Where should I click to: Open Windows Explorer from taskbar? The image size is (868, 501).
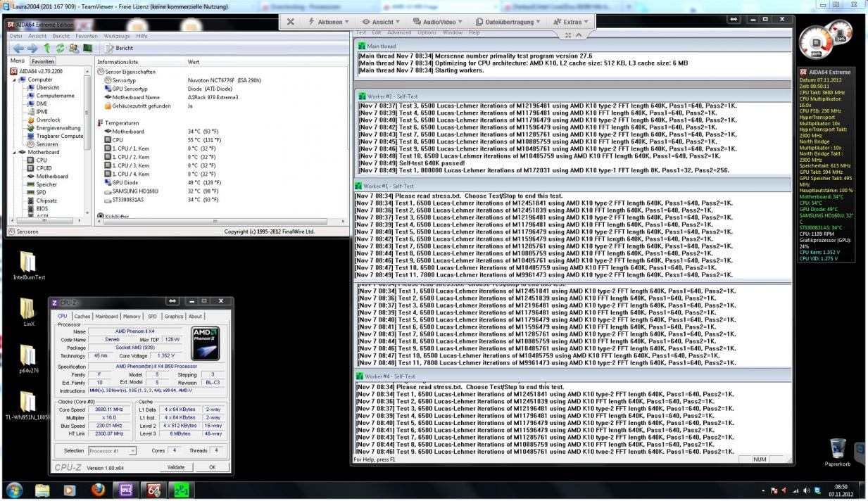tap(42, 490)
